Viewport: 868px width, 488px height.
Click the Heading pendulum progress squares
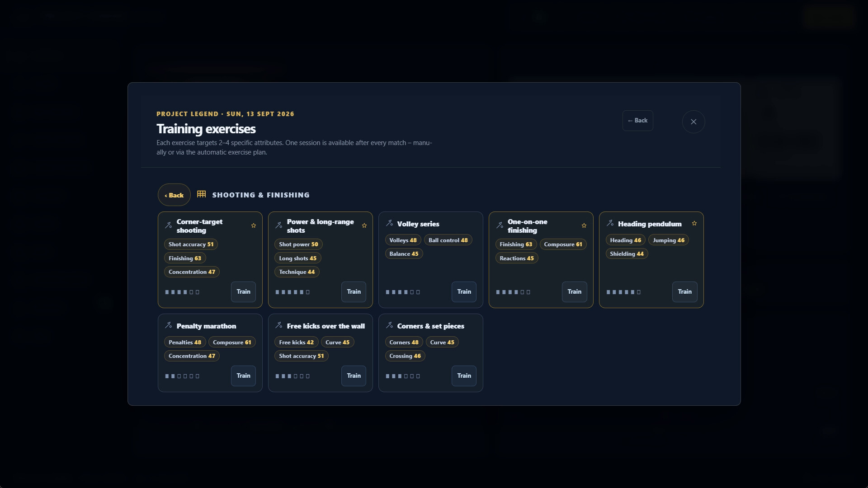coord(623,292)
